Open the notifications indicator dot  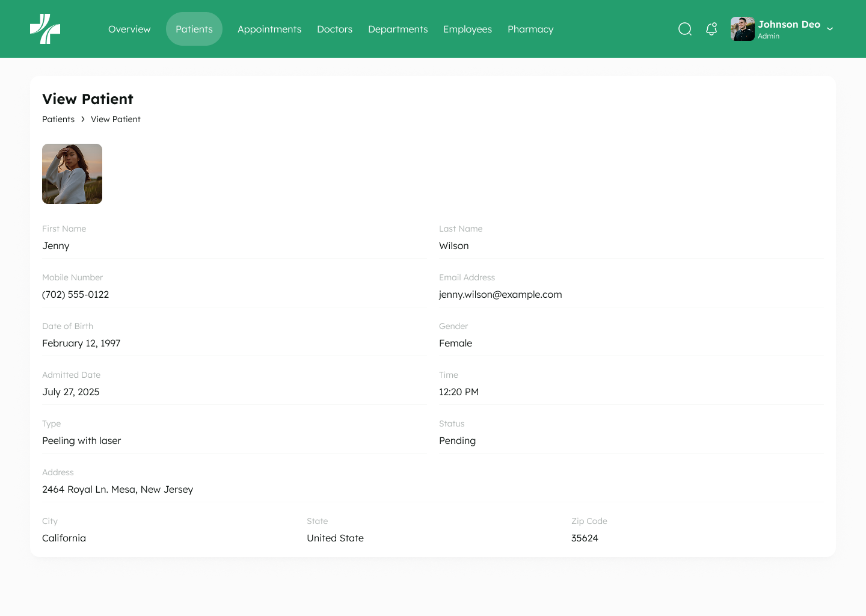[715, 24]
